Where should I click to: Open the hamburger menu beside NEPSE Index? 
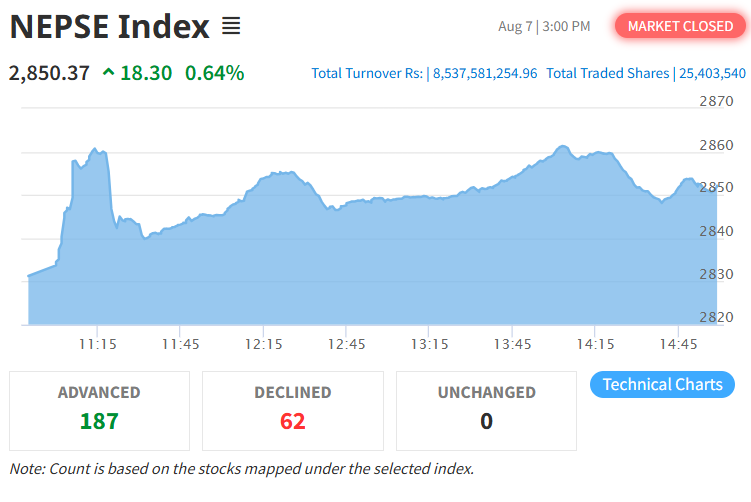tap(231, 26)
